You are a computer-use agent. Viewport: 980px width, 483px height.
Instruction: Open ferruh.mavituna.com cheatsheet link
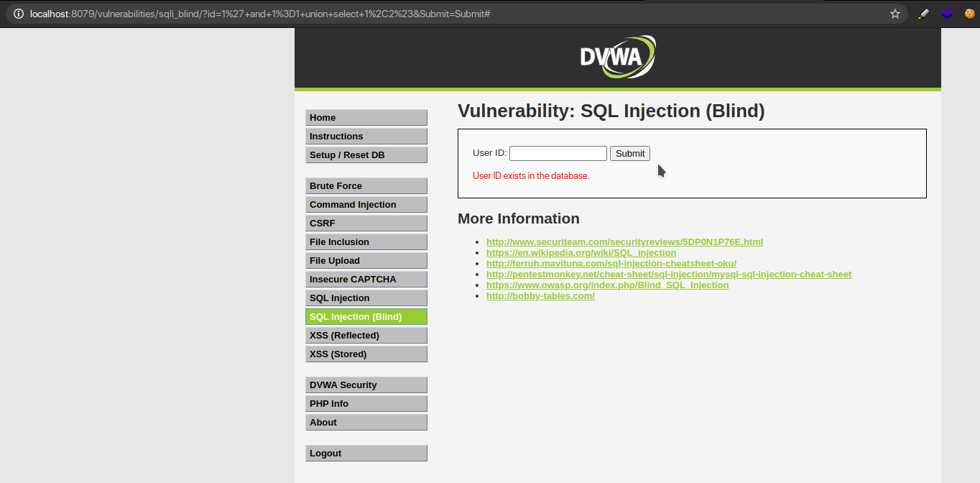tap(611, 264)
